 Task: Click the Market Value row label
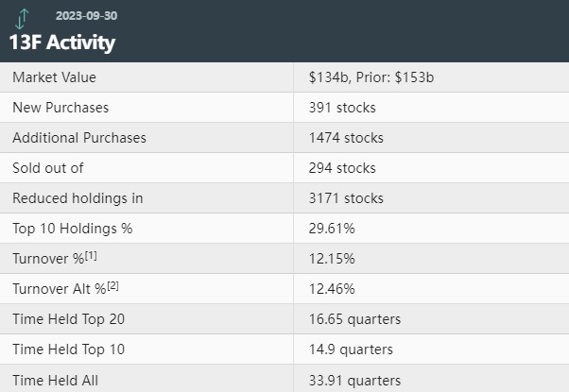pos(55,77)
